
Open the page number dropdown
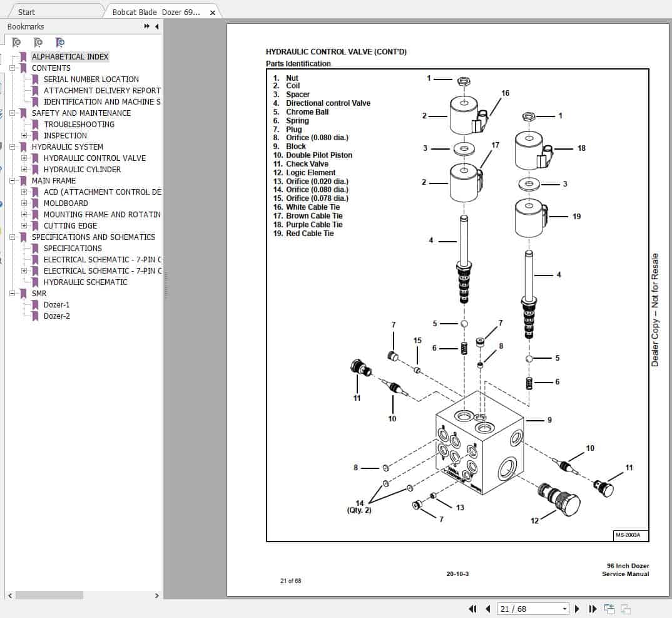[x=565, y=608]
